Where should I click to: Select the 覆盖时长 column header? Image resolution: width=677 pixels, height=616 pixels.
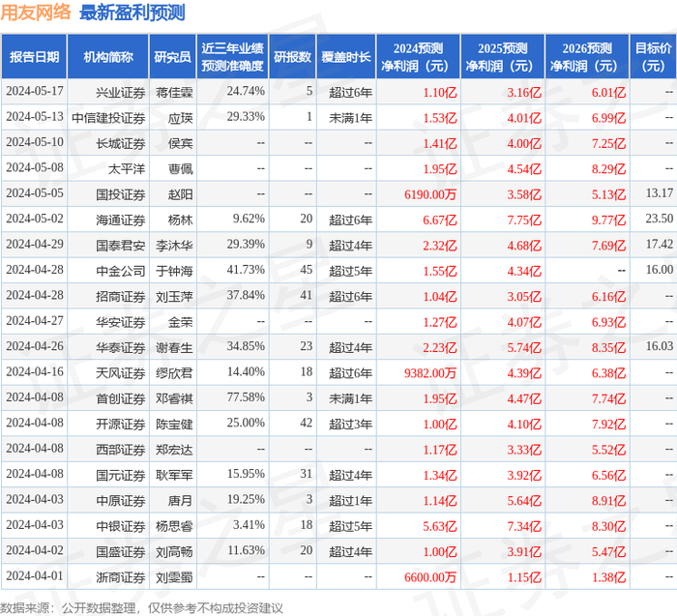346,56
